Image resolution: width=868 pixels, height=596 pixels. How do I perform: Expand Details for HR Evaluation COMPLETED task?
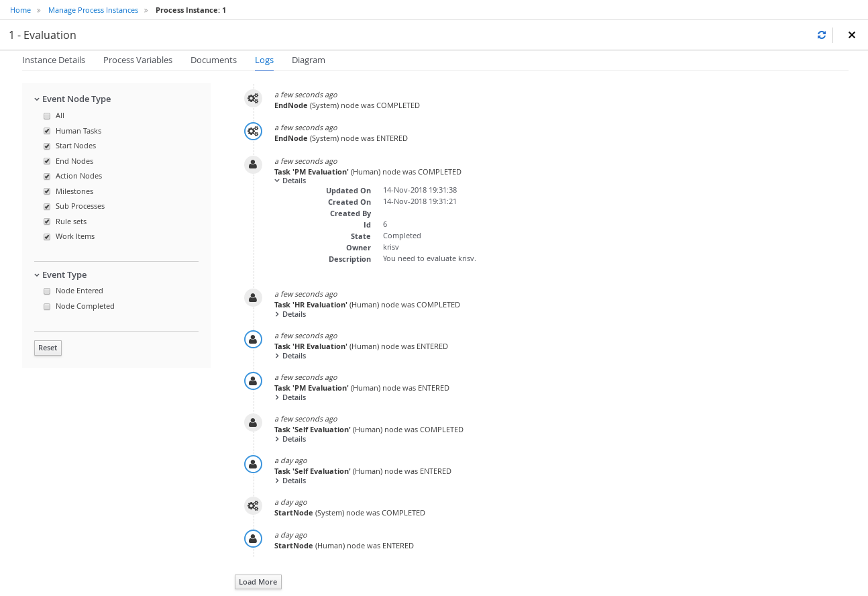point(290,314)
